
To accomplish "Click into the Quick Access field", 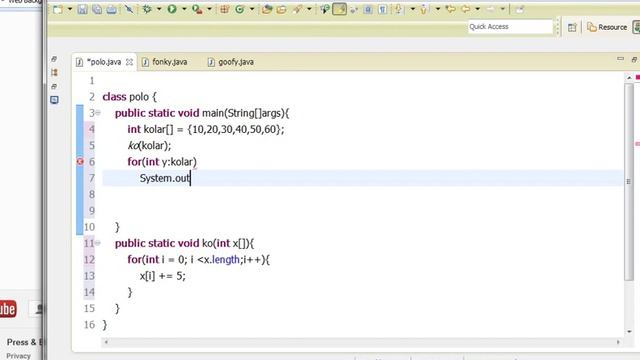I will 510,27.
